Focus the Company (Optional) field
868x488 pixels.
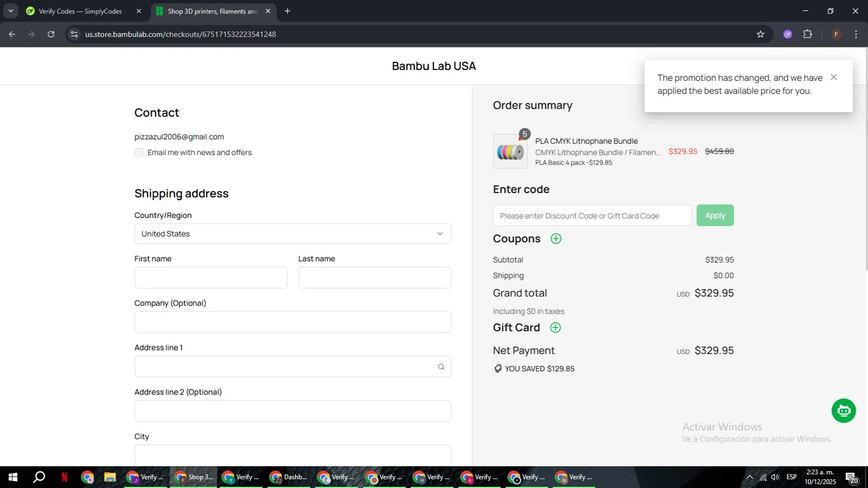click(293, 322)
